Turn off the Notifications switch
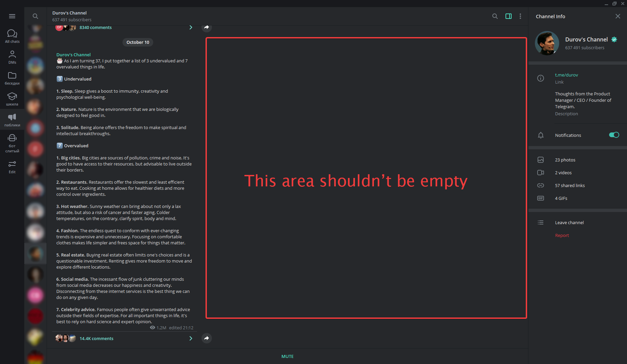 coord(614,135)
